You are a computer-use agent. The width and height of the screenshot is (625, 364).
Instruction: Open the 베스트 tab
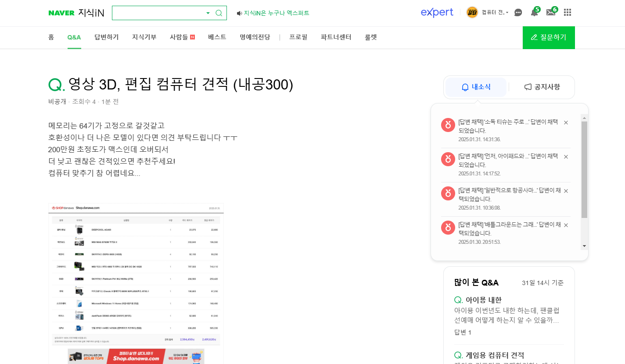217,37
